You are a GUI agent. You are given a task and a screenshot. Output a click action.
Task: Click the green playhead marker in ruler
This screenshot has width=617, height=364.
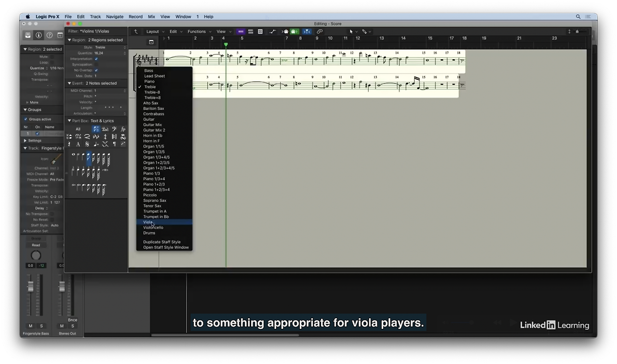coord(226,45)
